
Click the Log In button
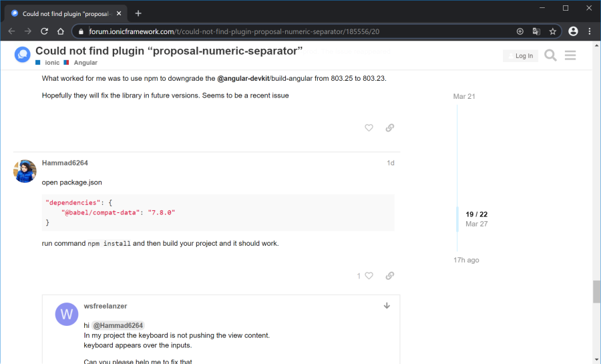click(520, 56)
